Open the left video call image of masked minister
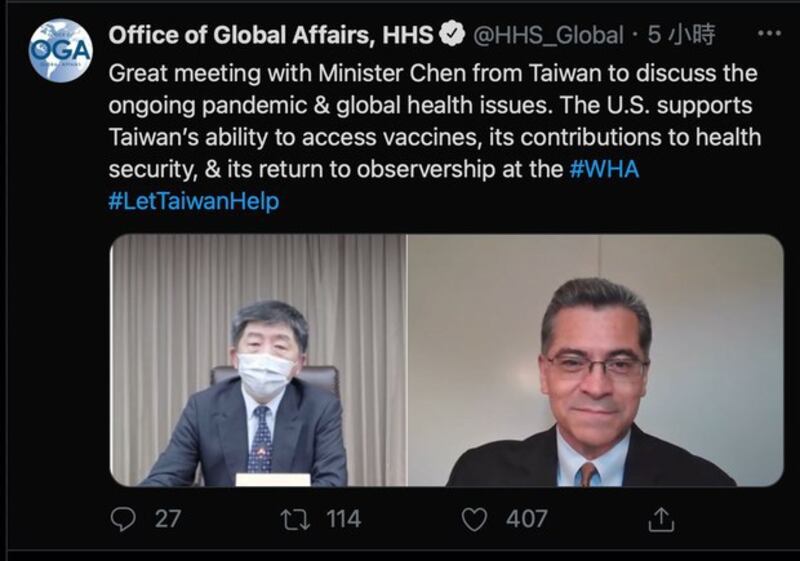The image size is (800, 561). point(259,360)
